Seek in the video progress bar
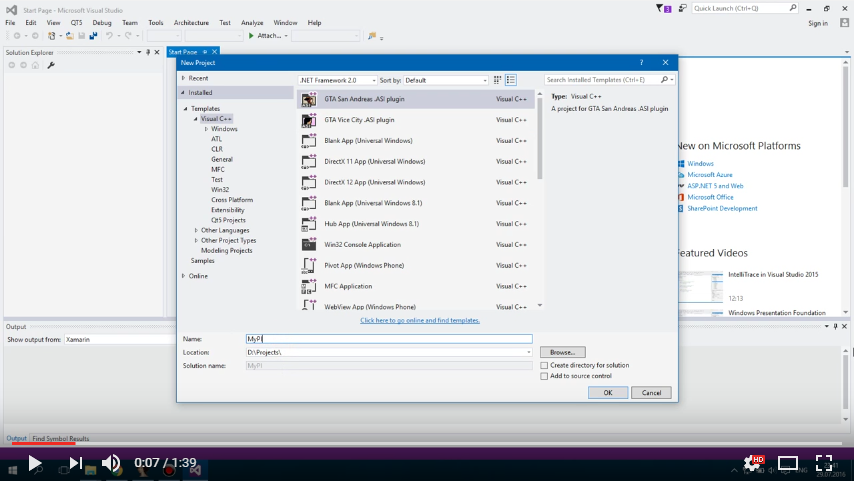Screen dimensions: 854x481 (427, 443)
